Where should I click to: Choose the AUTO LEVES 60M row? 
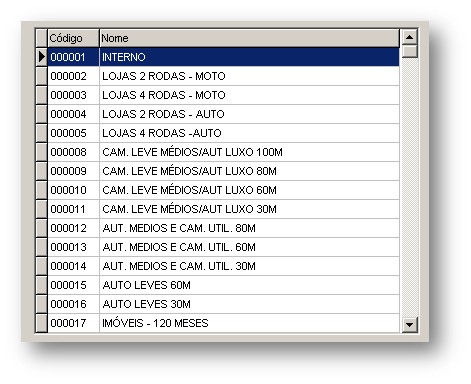pyautogui.click(x=223, y=285)
